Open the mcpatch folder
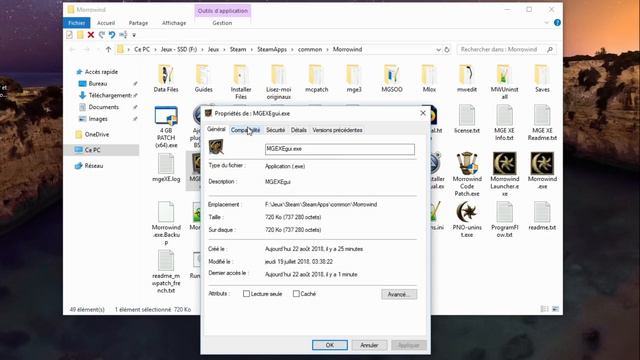 pos(316,78)
